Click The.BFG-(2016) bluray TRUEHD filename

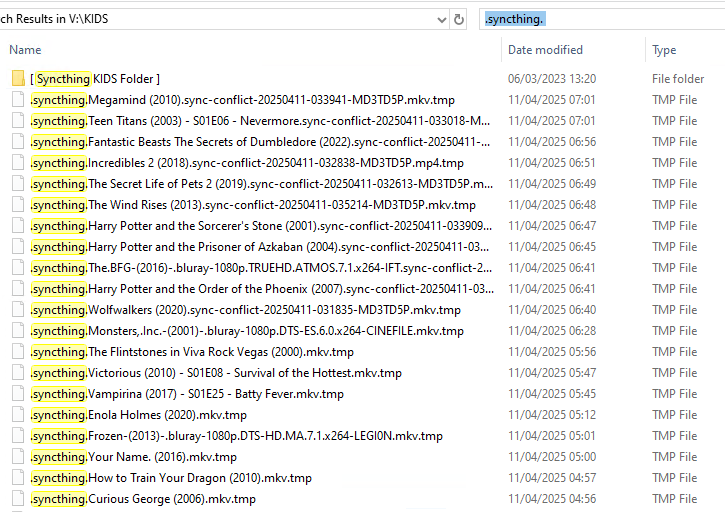261,268
